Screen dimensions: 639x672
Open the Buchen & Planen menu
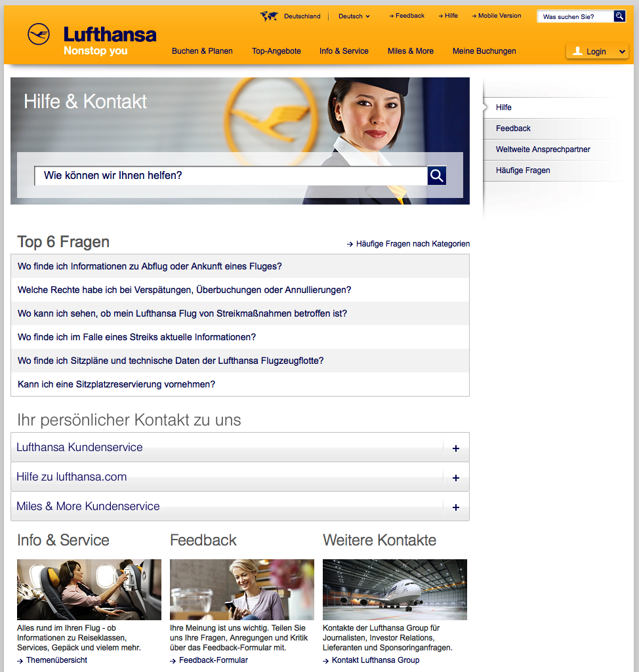pyautogui.click(x=202, y=51)
